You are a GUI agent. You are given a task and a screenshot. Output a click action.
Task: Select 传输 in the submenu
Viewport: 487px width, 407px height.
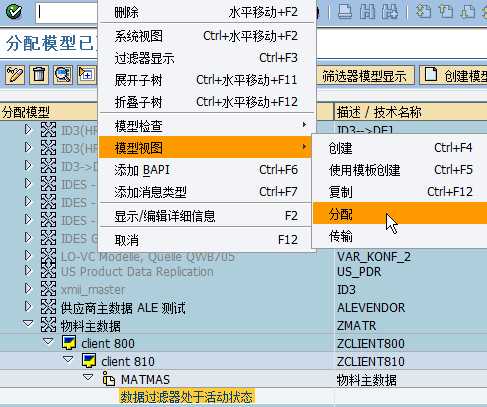pyautogui.click(x=400, y=236)
